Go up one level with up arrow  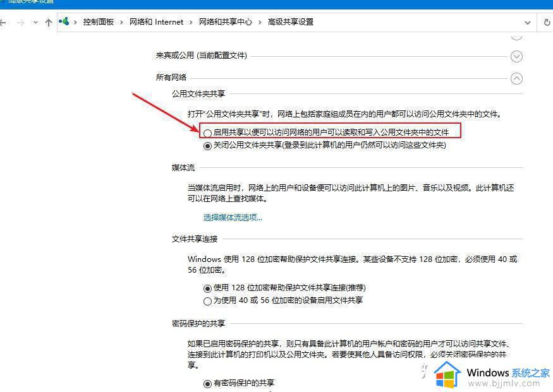[49, 23]
